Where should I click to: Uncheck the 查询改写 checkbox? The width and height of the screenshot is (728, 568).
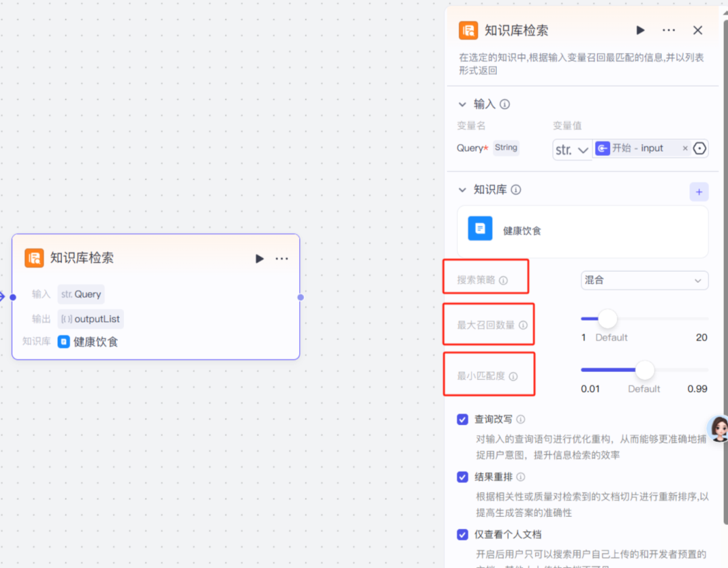(x=462, y=419)
